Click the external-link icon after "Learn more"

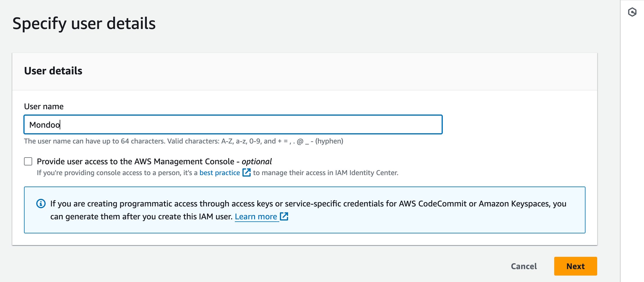click(x=284, y=216)
